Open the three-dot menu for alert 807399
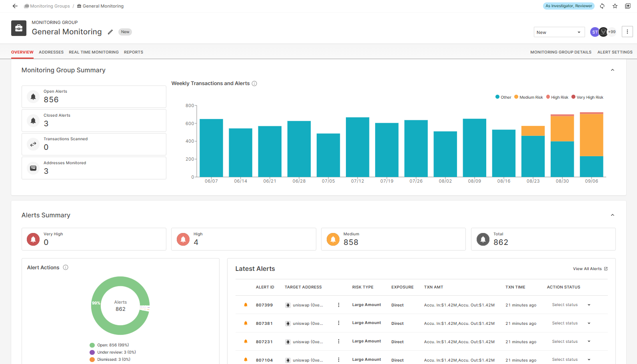The width and height of the screenshot is (637, 364). (x=339, y=305)
